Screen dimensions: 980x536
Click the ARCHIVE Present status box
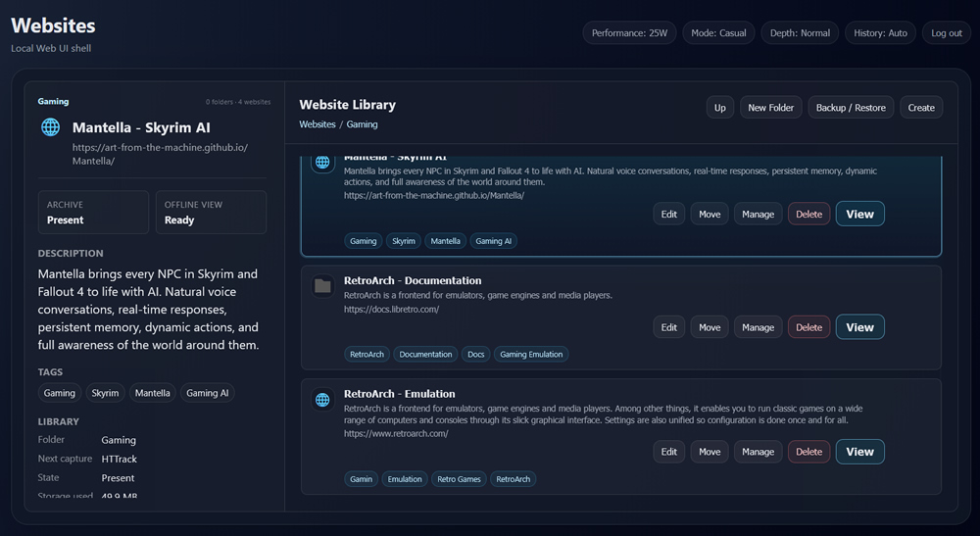[93, 213]
